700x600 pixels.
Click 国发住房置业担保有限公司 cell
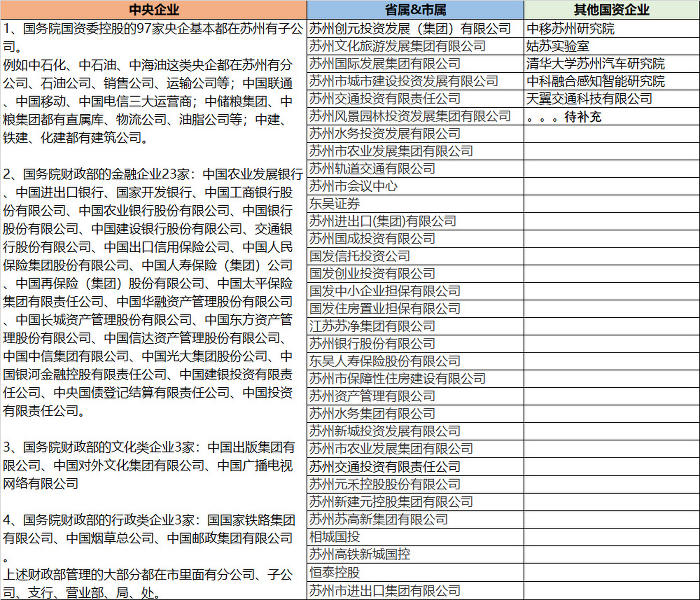tap(415, 308)
